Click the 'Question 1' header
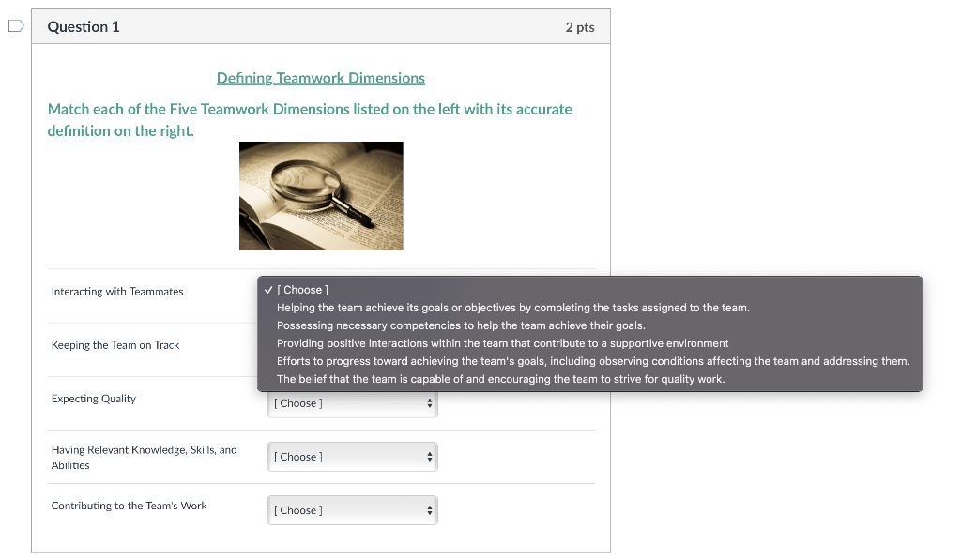 [x=84, y=26]
